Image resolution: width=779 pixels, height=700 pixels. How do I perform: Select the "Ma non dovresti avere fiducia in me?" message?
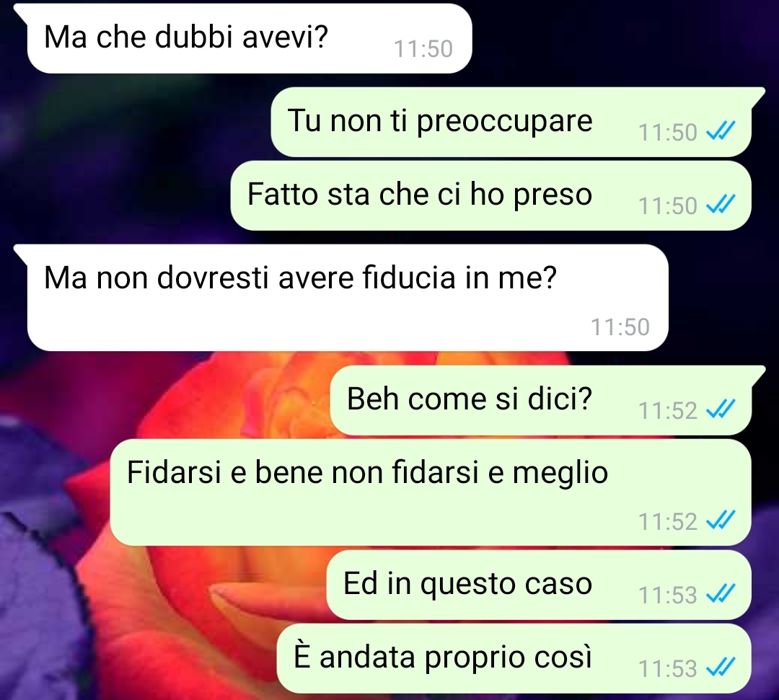point(347,298)
